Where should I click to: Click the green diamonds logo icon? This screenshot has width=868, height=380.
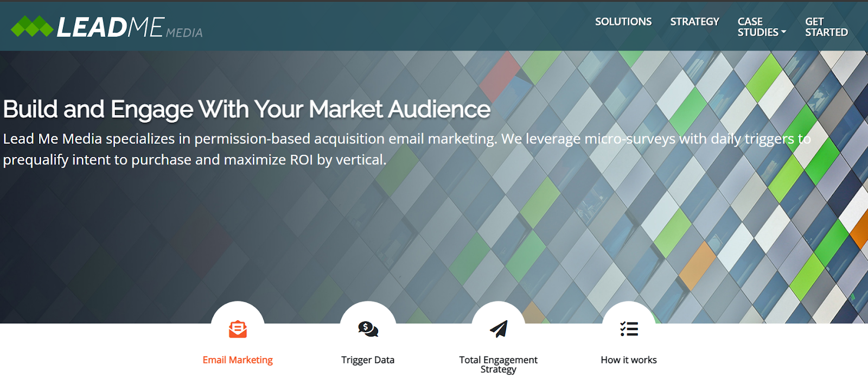point(32,27)
